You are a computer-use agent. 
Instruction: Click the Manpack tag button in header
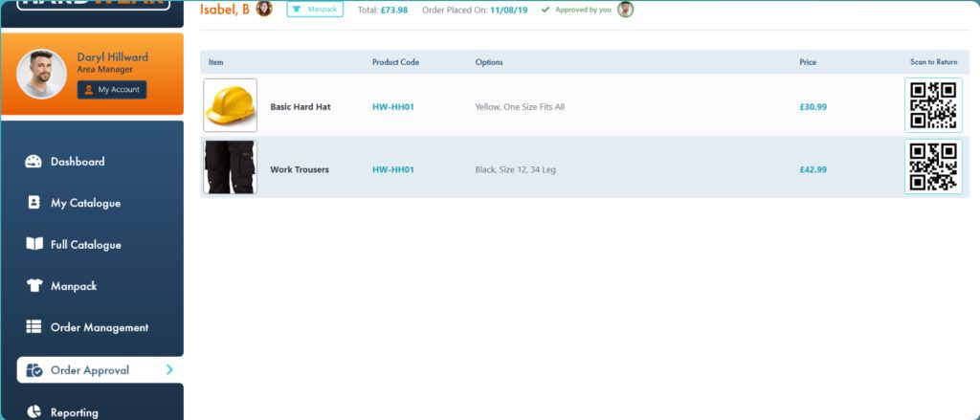point(315,10)
